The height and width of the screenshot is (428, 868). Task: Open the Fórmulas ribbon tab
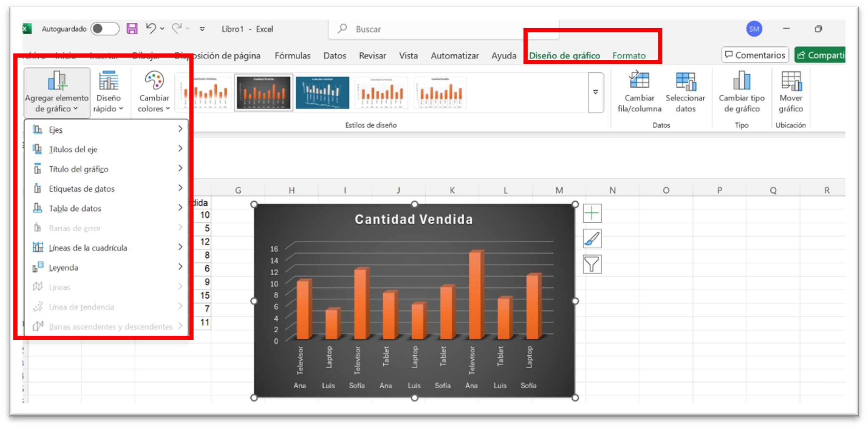(x=292, y=56)
